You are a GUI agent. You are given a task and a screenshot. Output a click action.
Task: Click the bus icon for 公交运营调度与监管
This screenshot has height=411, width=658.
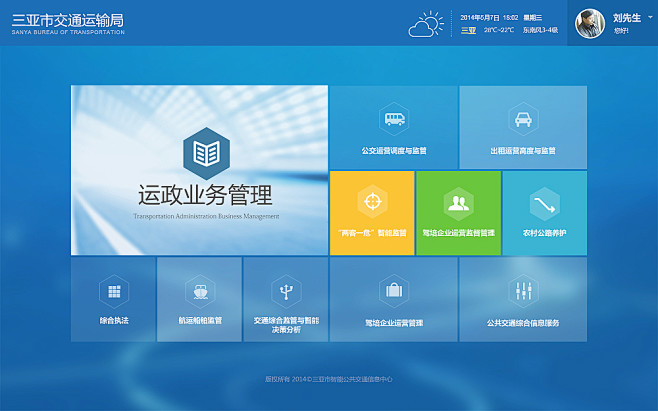[x=394, y=119]
